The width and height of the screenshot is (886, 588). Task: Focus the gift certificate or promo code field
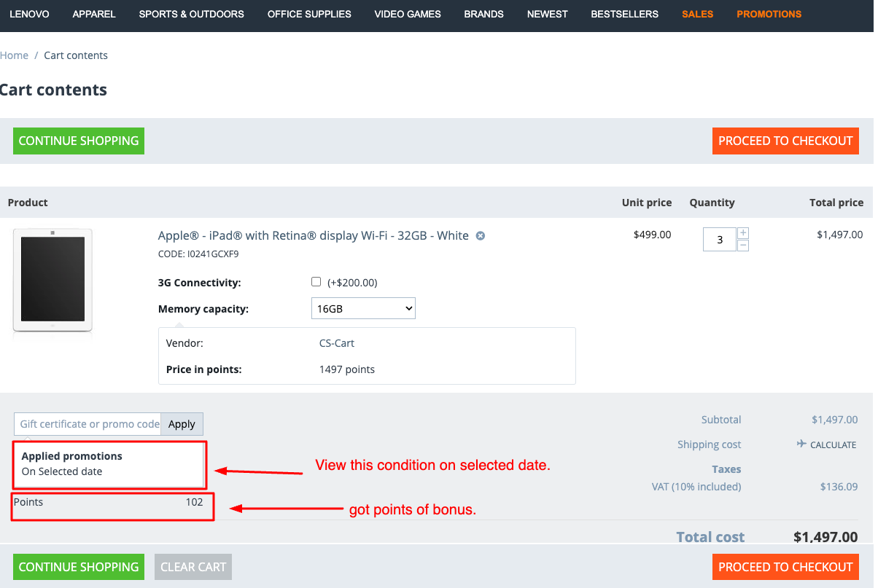pos(88,424)
